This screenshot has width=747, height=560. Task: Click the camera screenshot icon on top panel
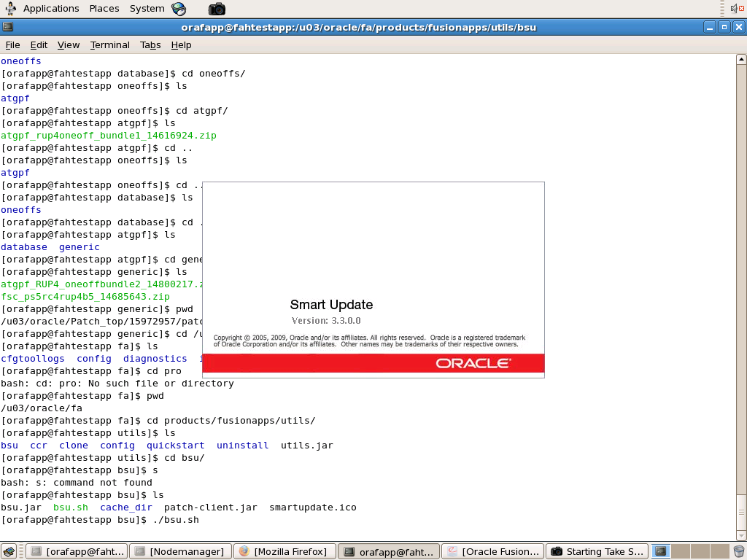tap(216, 9)
